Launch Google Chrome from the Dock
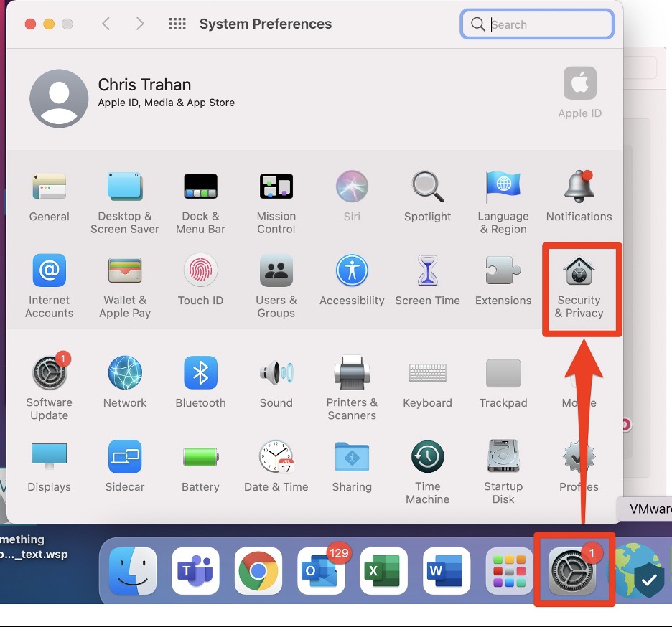This screenshot has height=627, width=672. point(258,572)
